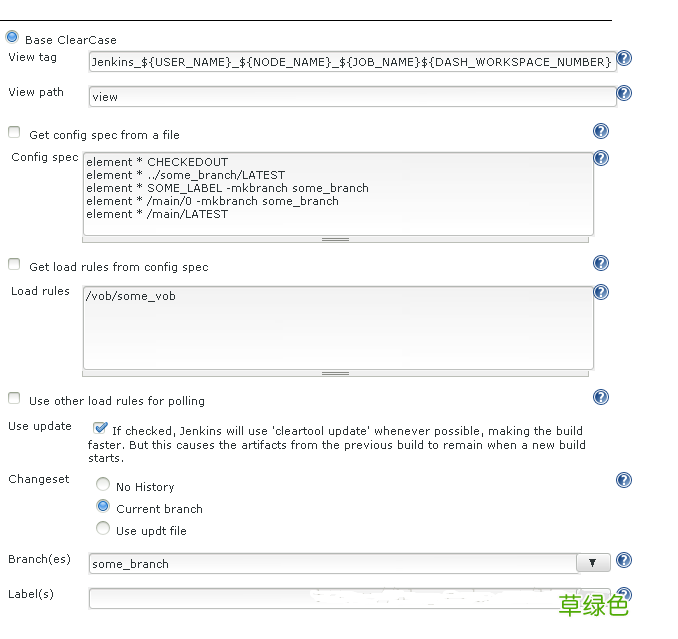Screen dimensions: 678x639
Task: Click help icon next to View tag field
Action: click(x=624, y=59)
